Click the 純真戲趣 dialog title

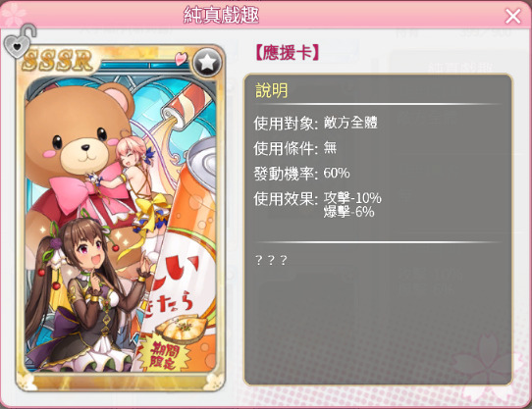click(221, 15)
